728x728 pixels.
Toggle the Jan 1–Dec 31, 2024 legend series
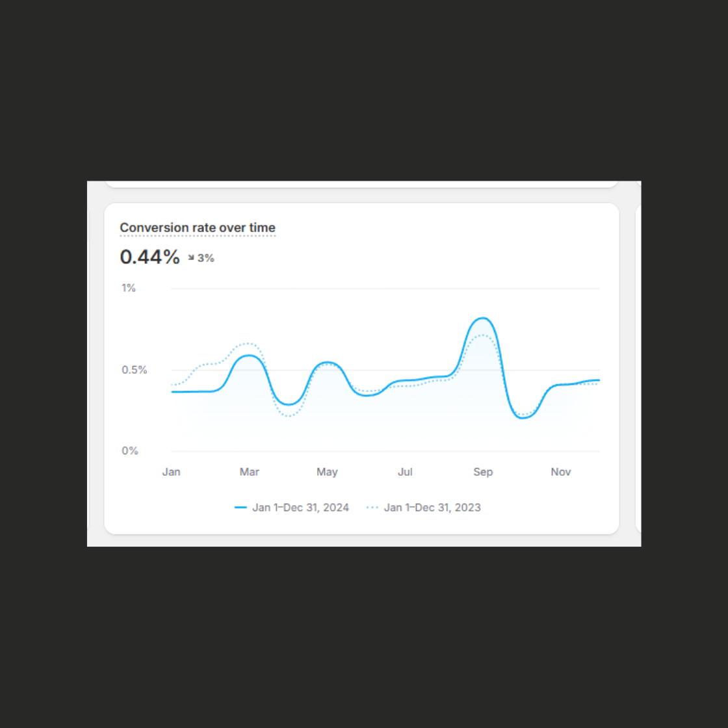292,508
